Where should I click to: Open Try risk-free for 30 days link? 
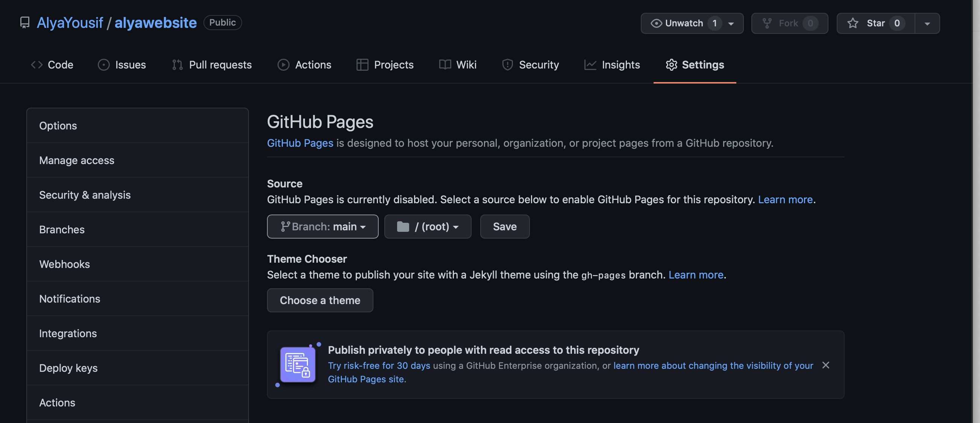(x=379, y=365)
